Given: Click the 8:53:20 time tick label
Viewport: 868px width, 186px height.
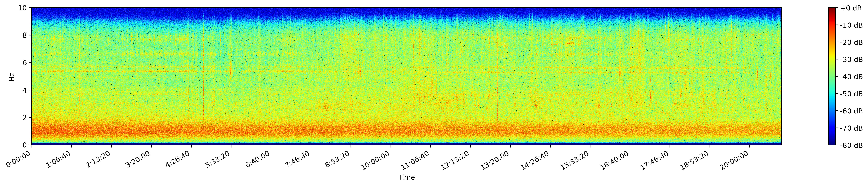Looking at the screenshot, I should [338, 159].
